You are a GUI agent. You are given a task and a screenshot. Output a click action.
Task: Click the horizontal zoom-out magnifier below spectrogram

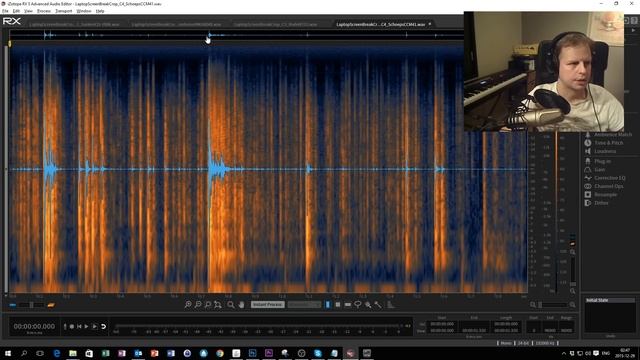pos(533,304)
